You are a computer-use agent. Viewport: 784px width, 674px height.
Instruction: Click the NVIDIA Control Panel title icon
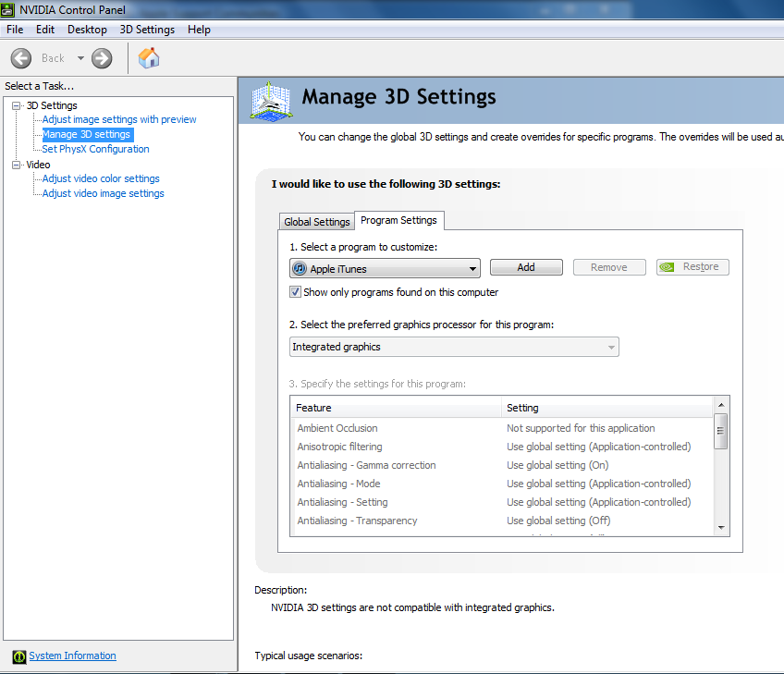(x=7, y=10)
